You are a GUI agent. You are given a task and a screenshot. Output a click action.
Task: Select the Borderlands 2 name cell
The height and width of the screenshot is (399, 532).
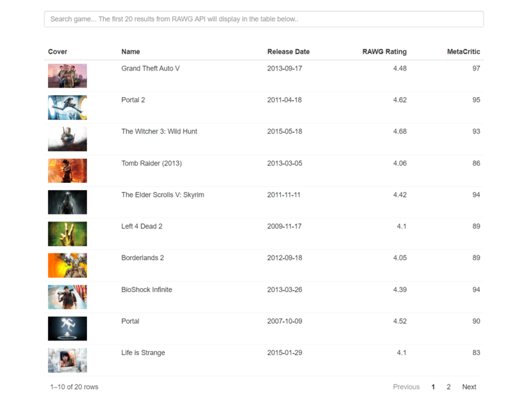[142, 258]
